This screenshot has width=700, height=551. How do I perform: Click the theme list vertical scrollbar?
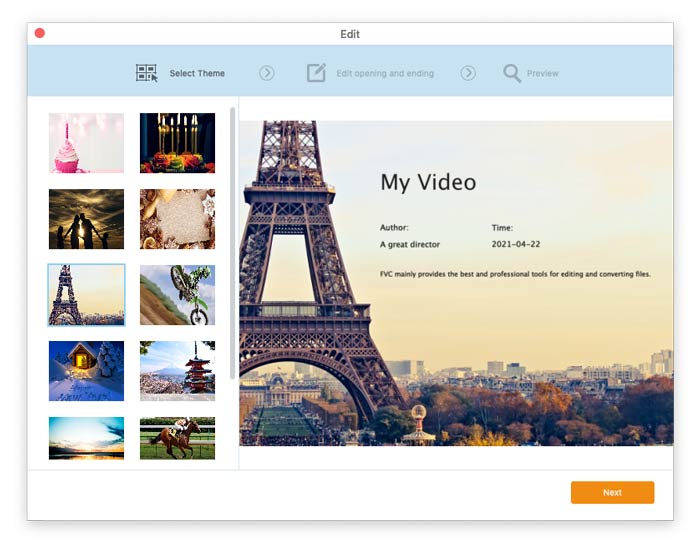(x=232, y=243)
